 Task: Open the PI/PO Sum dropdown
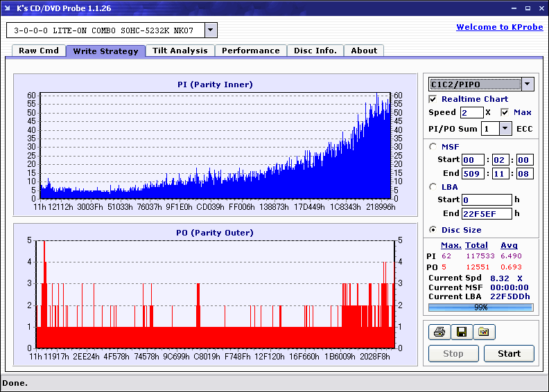(x=505, y=129)
